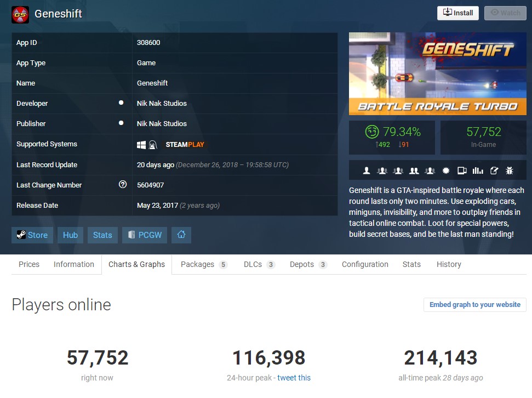Click the App Type value 'Game'

click(x=146, y=63)
